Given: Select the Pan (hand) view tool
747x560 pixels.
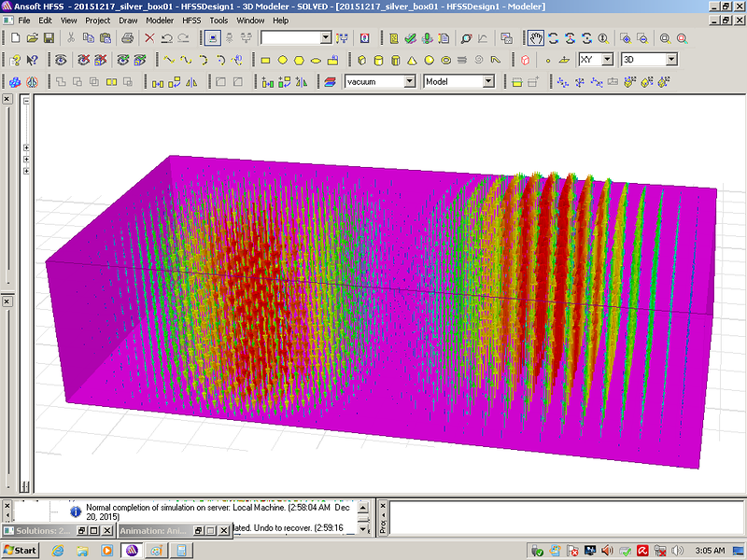Looking at the screenshot, I should click(536, 38).
